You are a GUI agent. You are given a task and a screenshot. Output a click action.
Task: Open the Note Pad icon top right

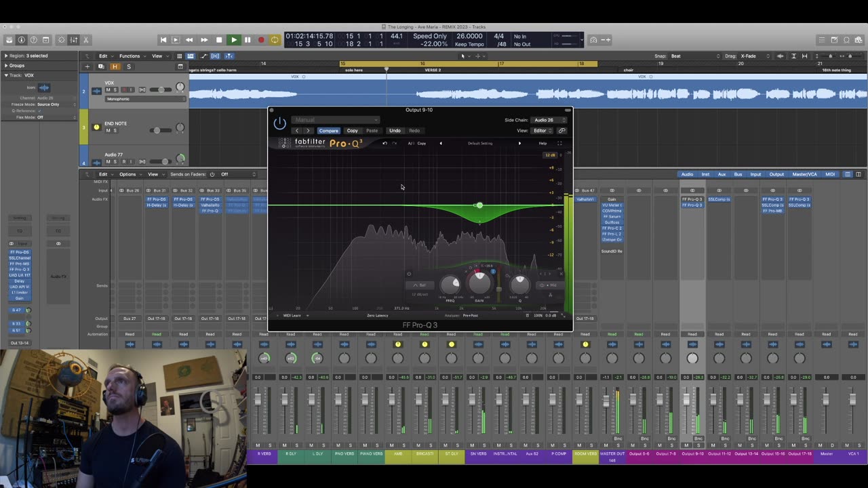tap(834, 40)
